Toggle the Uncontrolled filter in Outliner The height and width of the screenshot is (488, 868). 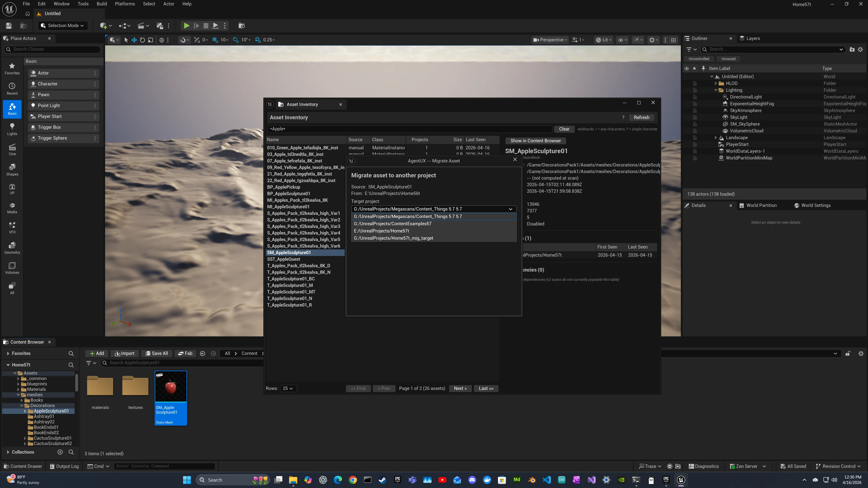[x=699, y=59]
